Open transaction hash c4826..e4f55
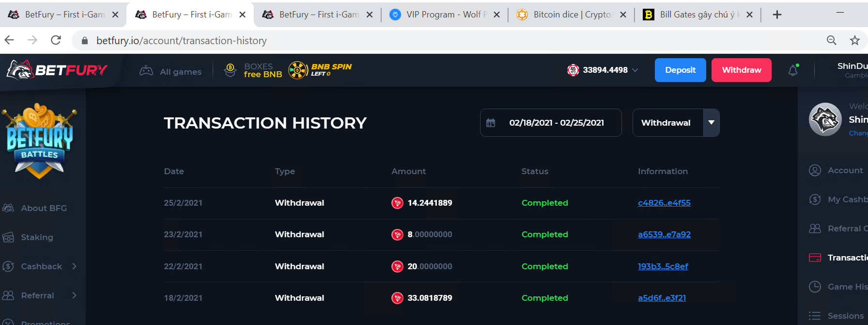 tap(664, 203)
